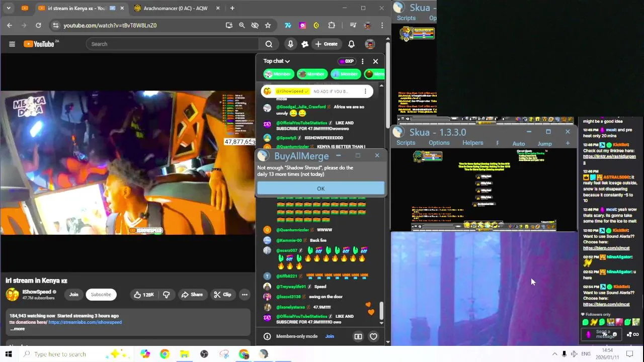
Task: Expand the description with ...more
Action: (x=17, y=329)
